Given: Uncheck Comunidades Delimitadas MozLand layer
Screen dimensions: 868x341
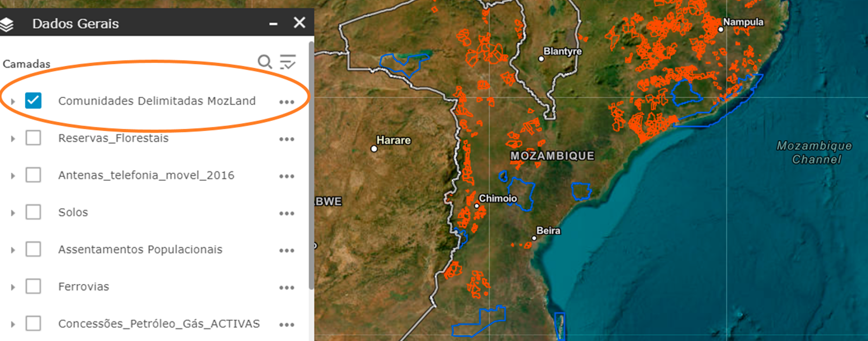Looking at the screenshot, I should click(33, 101).
